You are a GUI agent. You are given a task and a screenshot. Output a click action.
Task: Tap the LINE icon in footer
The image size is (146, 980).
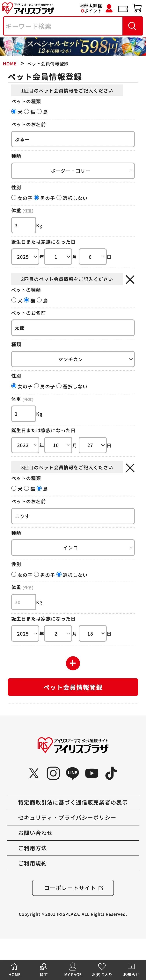72,773
